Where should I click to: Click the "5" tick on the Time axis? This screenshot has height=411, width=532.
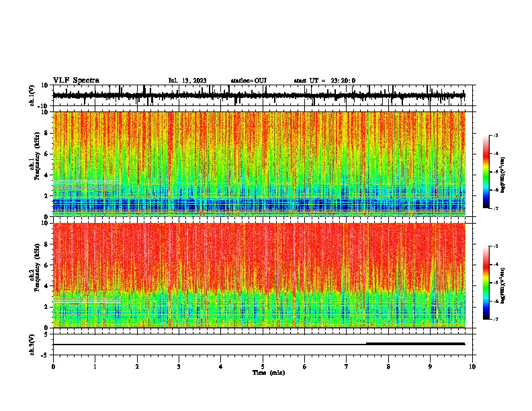click(x=263, y=367)
